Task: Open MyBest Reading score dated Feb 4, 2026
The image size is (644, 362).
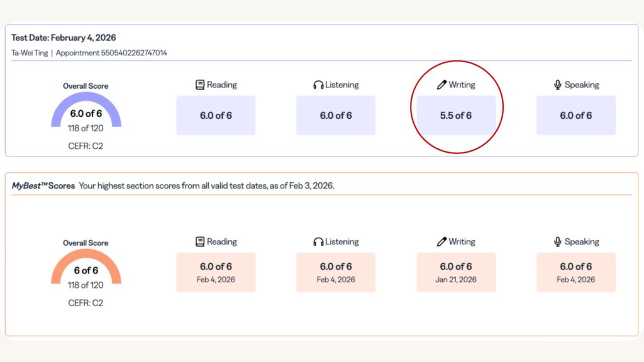Action: coord(216,272)
